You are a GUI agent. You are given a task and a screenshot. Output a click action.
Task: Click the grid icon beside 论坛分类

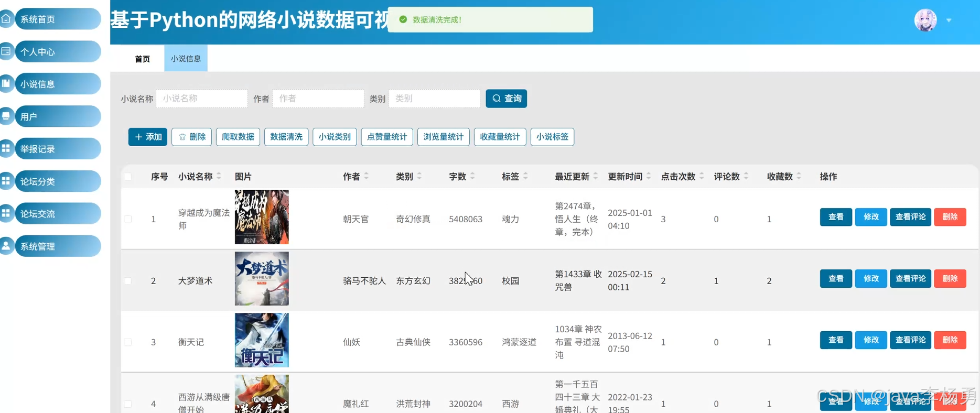click(6, 181)
